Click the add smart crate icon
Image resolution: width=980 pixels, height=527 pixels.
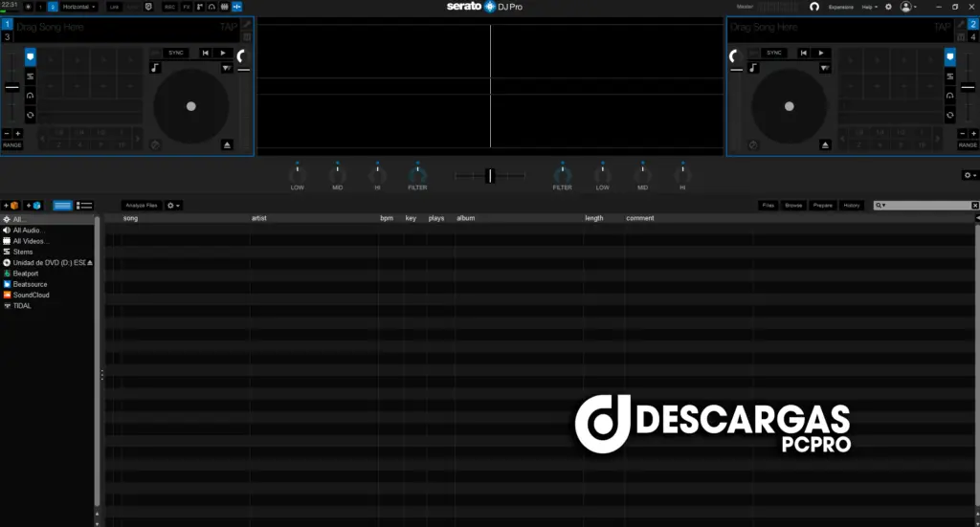pyautogui.click(x=33, y=206)
